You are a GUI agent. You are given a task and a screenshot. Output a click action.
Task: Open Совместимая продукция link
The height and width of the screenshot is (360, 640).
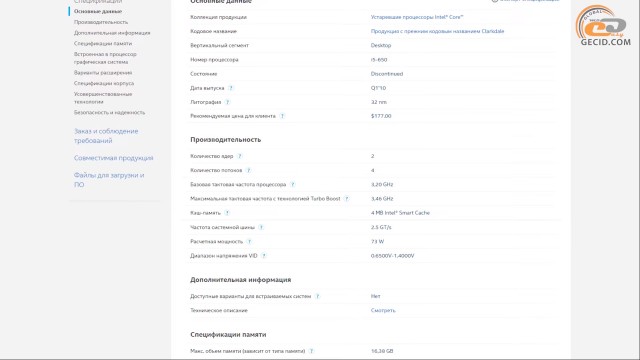113,158
